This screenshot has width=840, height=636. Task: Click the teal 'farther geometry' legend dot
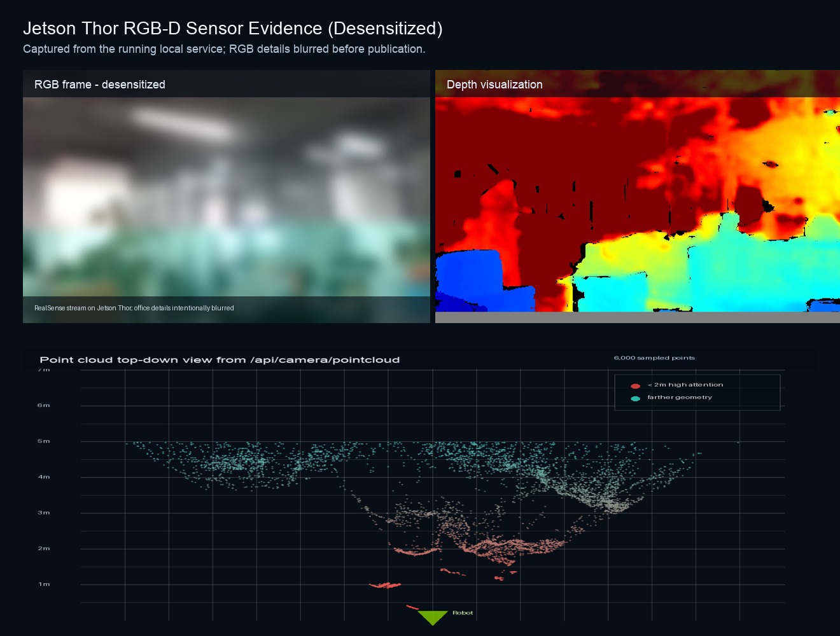635,399
